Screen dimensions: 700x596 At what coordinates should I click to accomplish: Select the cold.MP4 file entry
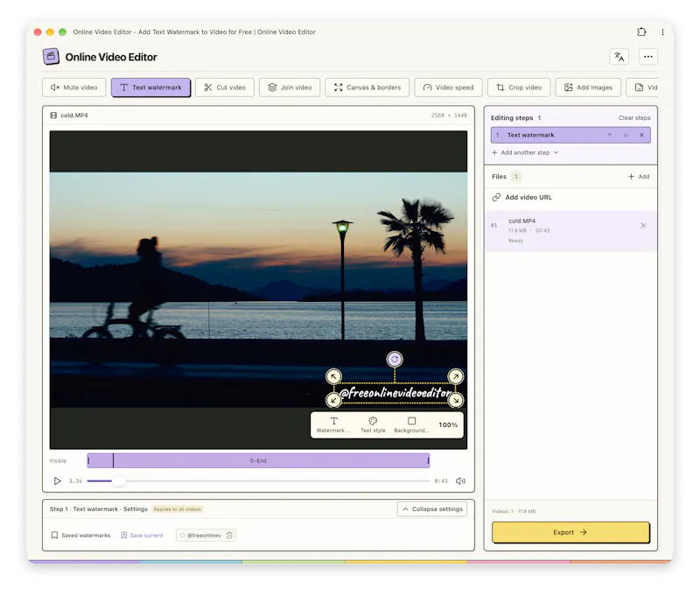pyautogui.click(x=570, y=231)
